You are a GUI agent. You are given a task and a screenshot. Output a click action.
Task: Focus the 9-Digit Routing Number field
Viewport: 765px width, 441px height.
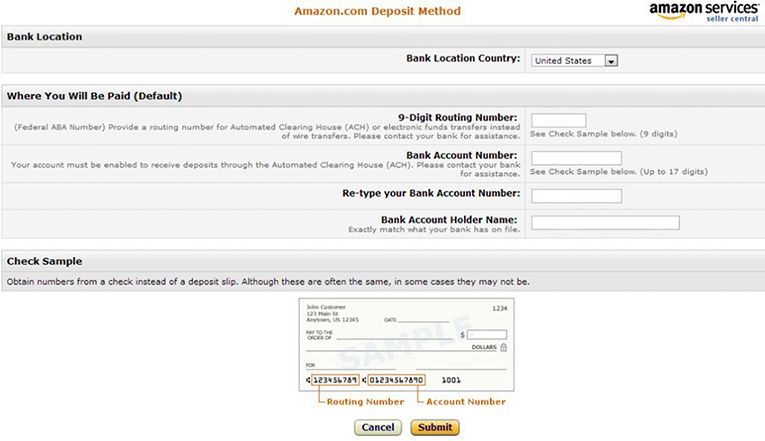(559, 120)
